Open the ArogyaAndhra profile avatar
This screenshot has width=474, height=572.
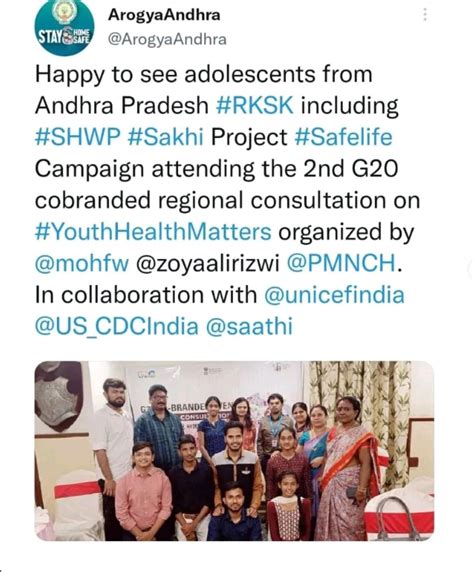pos(64,28)
